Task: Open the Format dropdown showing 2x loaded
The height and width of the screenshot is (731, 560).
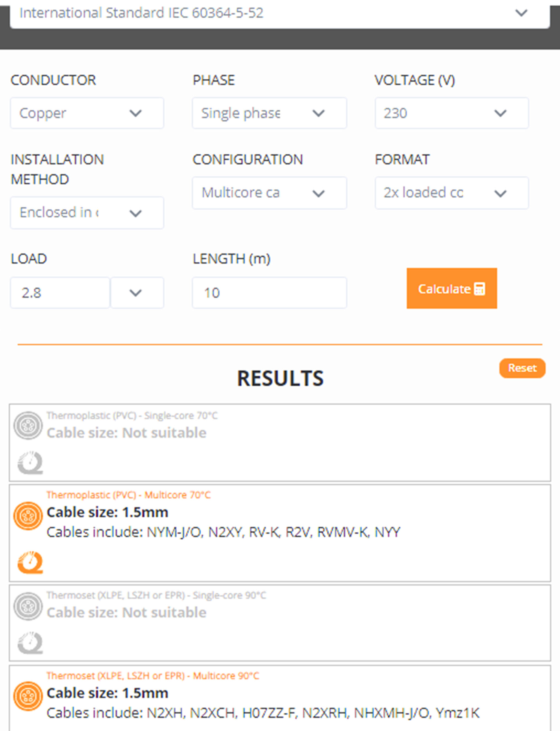Action: click(451, 193)
